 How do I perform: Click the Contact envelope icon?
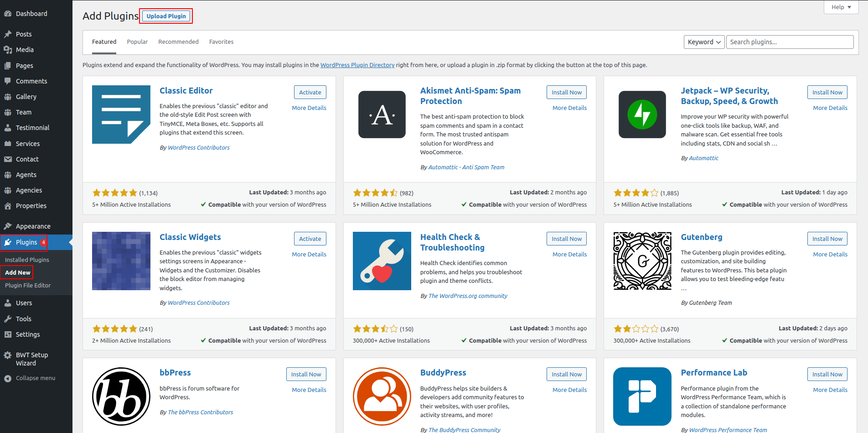click(x=8, y=159)
